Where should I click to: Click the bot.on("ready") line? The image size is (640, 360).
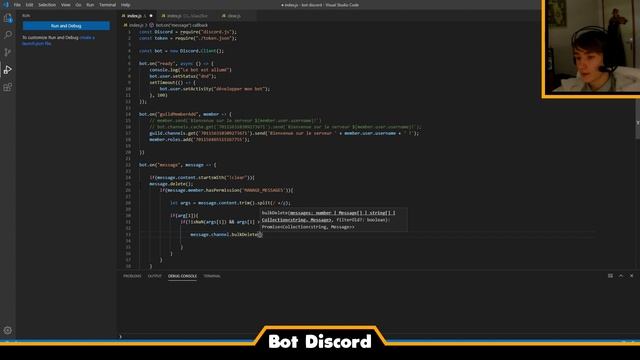tap(176, 64)
